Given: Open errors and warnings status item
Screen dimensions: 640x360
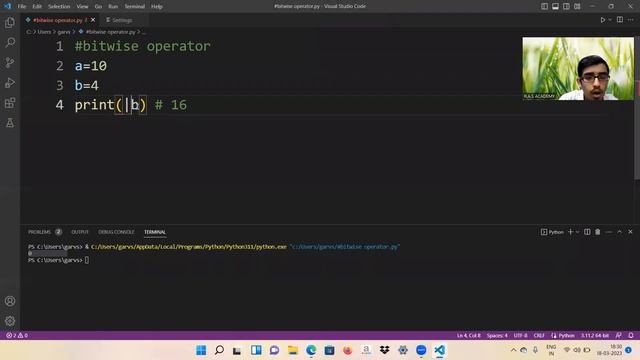Looking at the screenshot, I should tap(17, 335).
